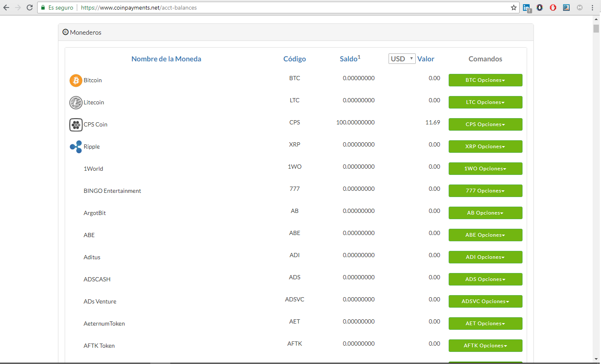Click the Bitcoin coin icon

tap(76, 80)
